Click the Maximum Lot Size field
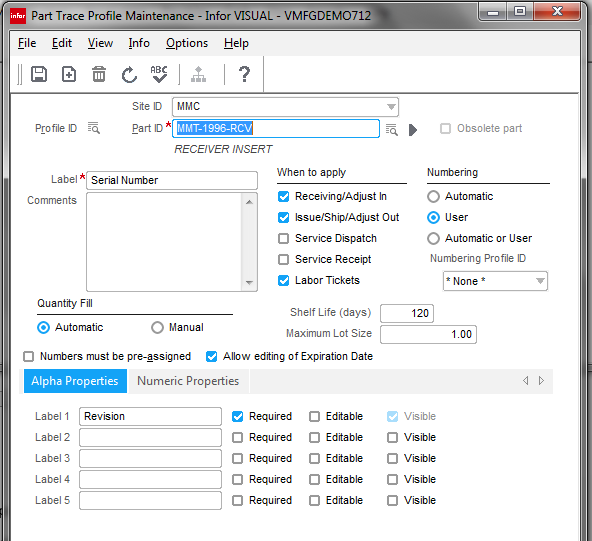 point(429,334)
